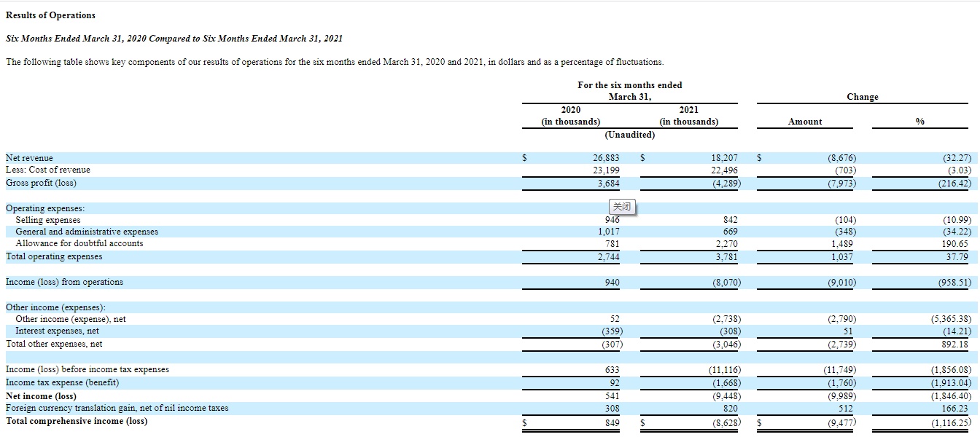Click the 2021 net revenue value 18,207
Image resolution: width=980 pixels, height=437 pixels.
[x=724, y=158]
